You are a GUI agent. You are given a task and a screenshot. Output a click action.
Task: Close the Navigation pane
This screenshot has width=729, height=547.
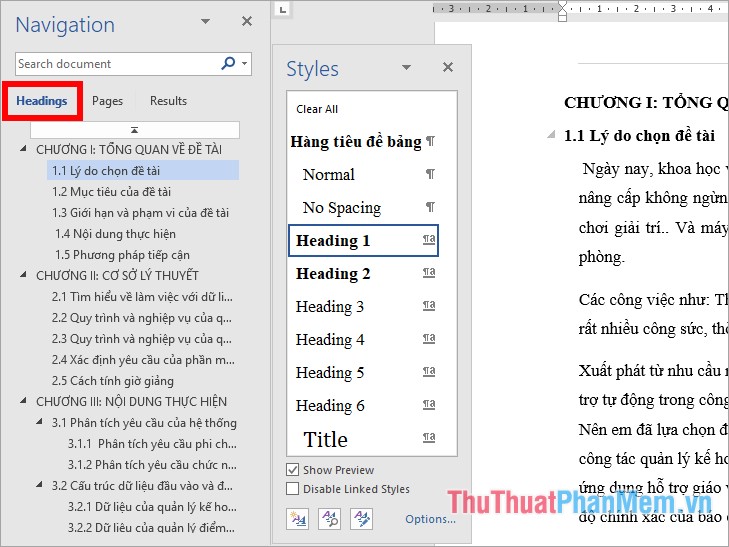coord(247,21)
